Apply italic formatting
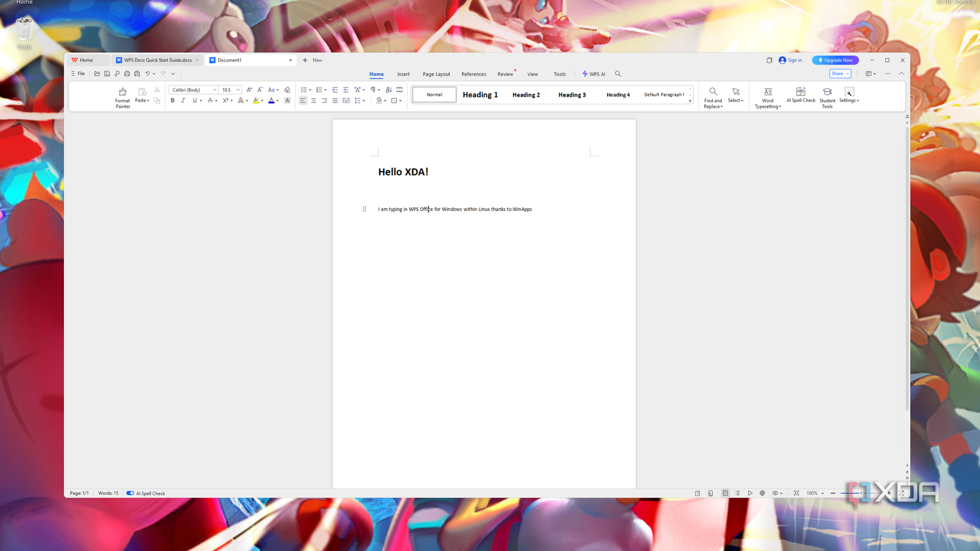This screenshot has height=551, width=980. tap(183, 100)
